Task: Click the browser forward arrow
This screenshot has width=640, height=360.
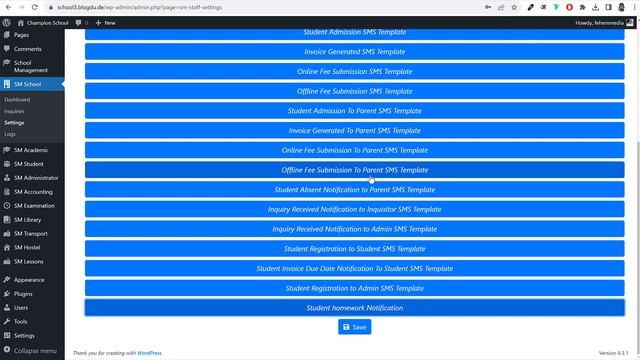Action: (22, 7)
